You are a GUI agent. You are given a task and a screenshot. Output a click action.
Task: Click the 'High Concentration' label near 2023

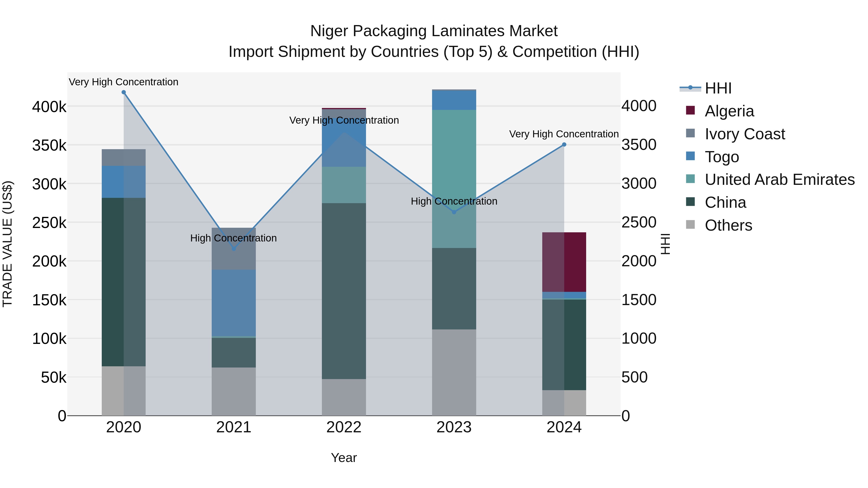coord(454,201)
